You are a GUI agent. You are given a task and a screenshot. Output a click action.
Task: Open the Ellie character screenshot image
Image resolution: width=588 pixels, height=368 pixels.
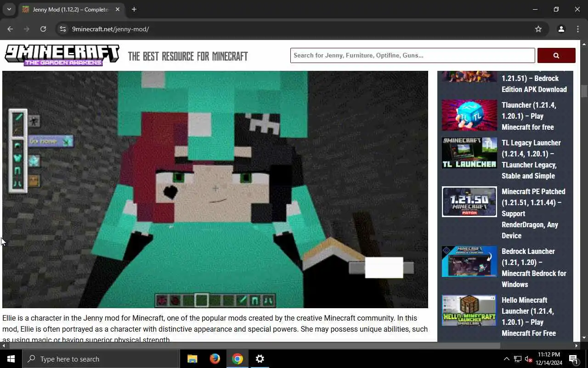click(215, 189)
